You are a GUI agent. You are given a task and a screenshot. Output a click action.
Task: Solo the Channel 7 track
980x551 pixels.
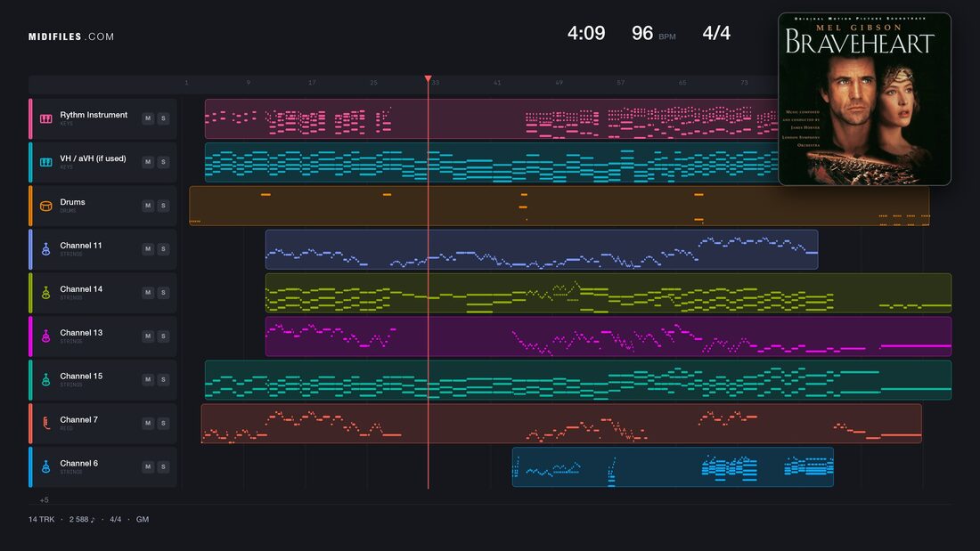163,423
